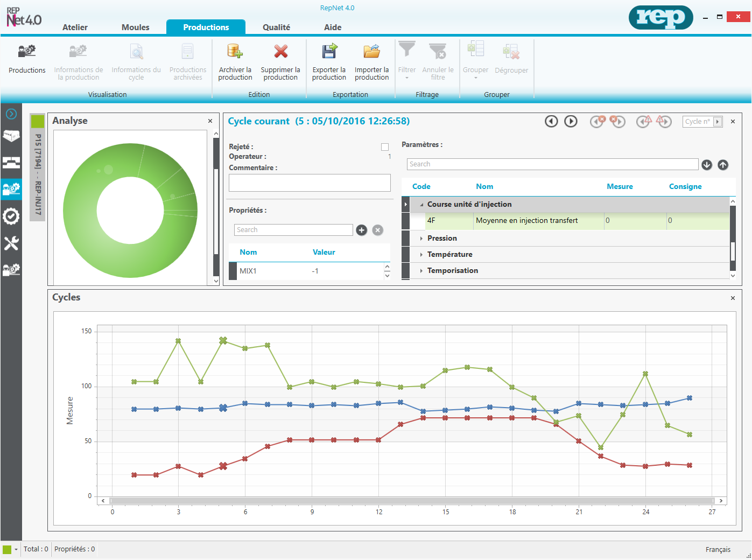Toggle the Rejeté checkbox
The width and height of the screenshot is (752, 560).
385,147
